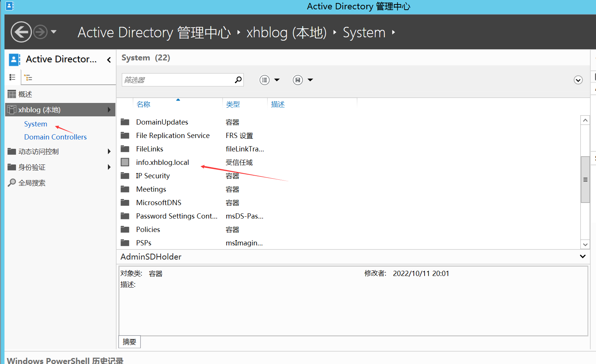Viewport: 596px width, 364px height.
Task: Click 动态访问控制 folder icon
Action: (x=12, y=151)
